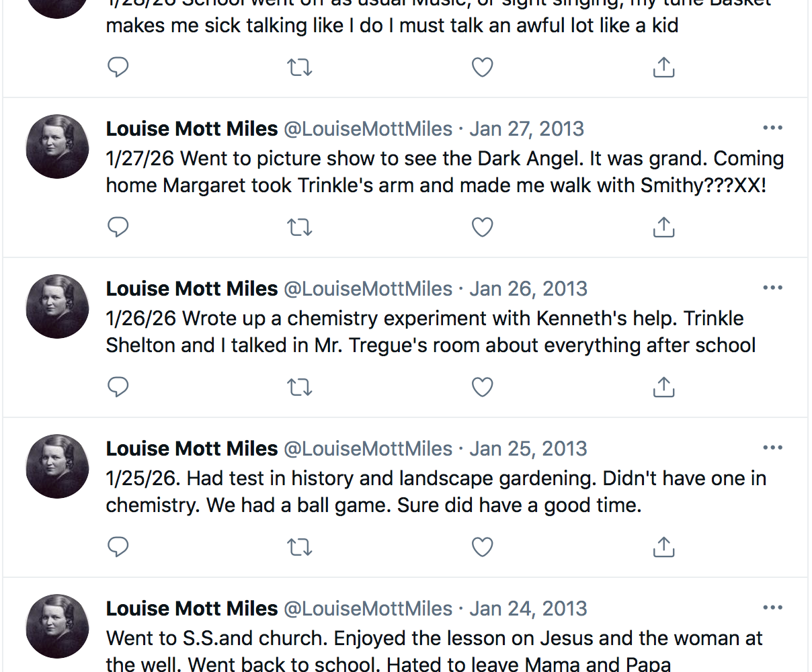Like the Jan 26 chemistry experiment tweet
Image resolution: width=812 pixels, height=672 pixels.
482,387
